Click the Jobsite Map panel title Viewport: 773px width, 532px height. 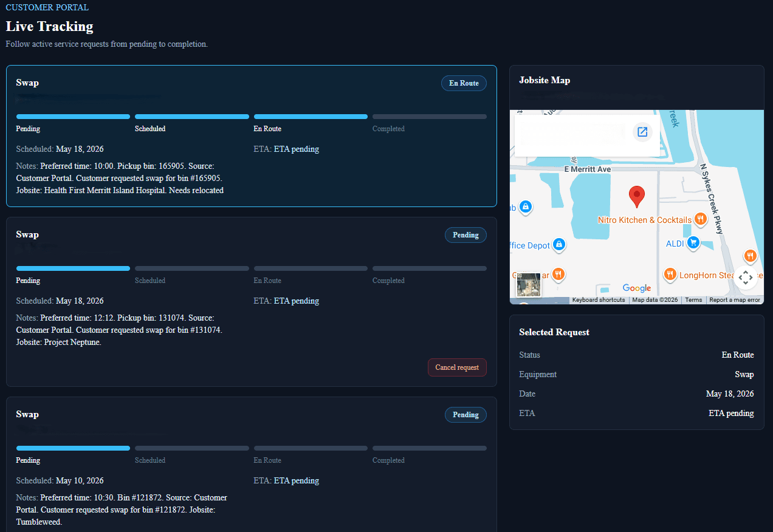tap(545, 80)
